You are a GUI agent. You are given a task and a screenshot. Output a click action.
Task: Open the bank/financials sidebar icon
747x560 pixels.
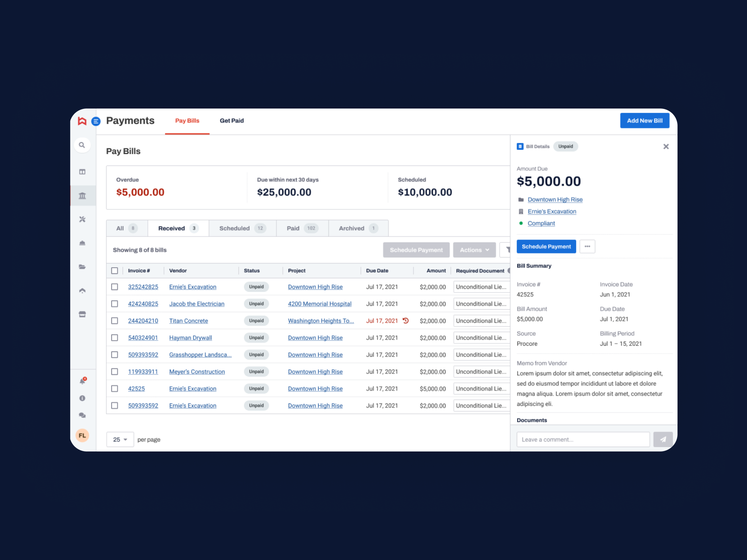click(83, 196)
